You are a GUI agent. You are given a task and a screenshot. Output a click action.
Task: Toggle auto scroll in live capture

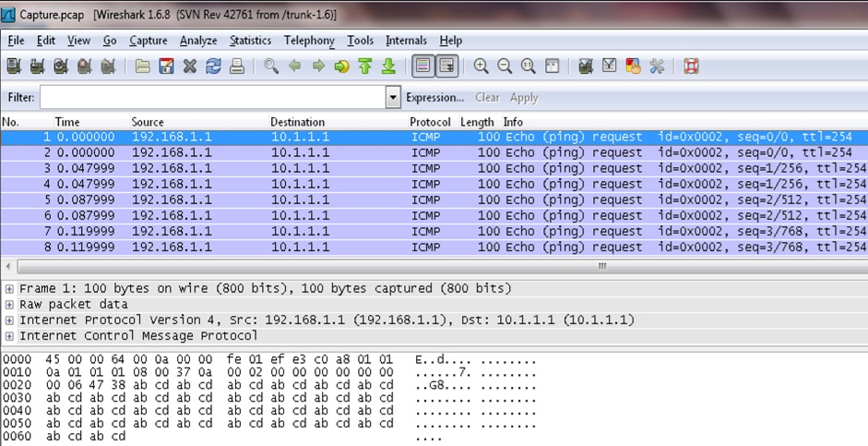(446, 66)
